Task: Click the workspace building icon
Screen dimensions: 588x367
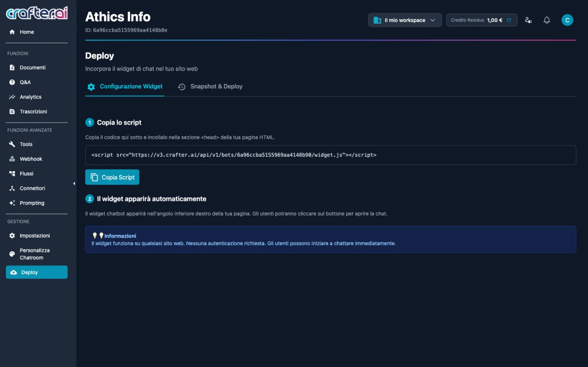Action: tap(377, 20)
